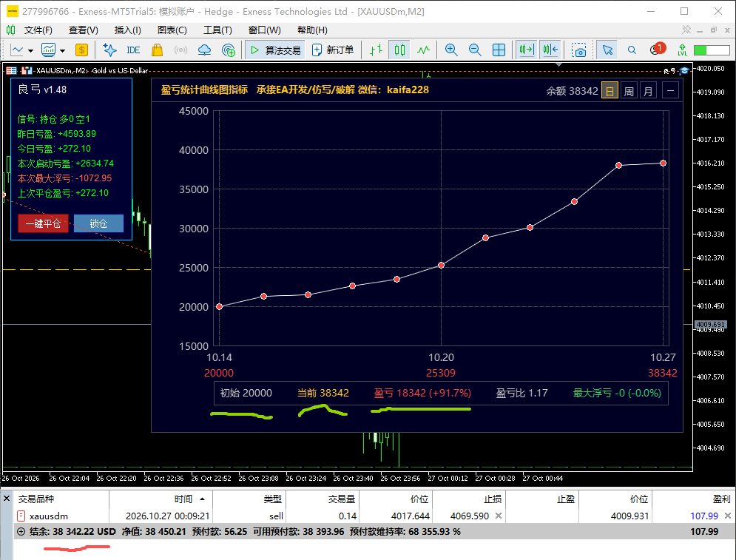This screenshot has height=560, width=736.
Task: Open the 工具(T) menu
Action: [217, 30]
